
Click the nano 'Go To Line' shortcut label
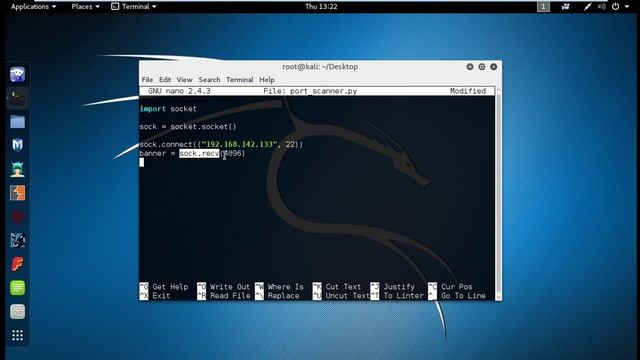463,296
